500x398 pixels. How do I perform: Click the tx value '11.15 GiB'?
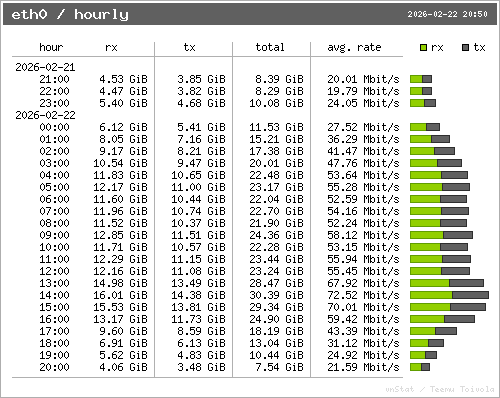tap(198, 259)
